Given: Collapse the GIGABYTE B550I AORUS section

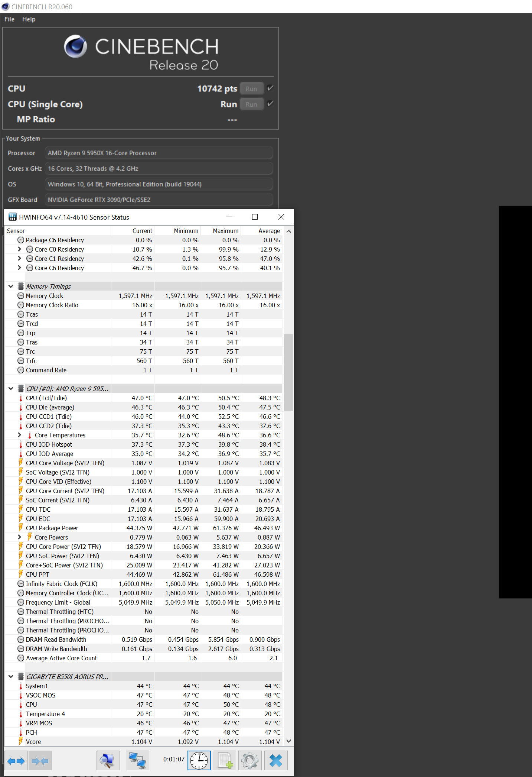Looking at the screenshot, I should coord(11,677).
